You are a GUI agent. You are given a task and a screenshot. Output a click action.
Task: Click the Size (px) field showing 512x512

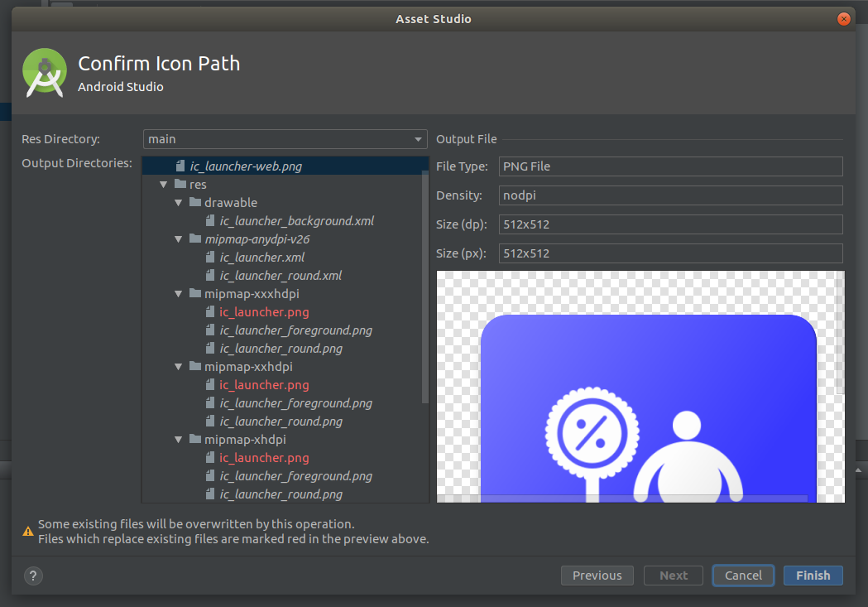tap(669, 253)
